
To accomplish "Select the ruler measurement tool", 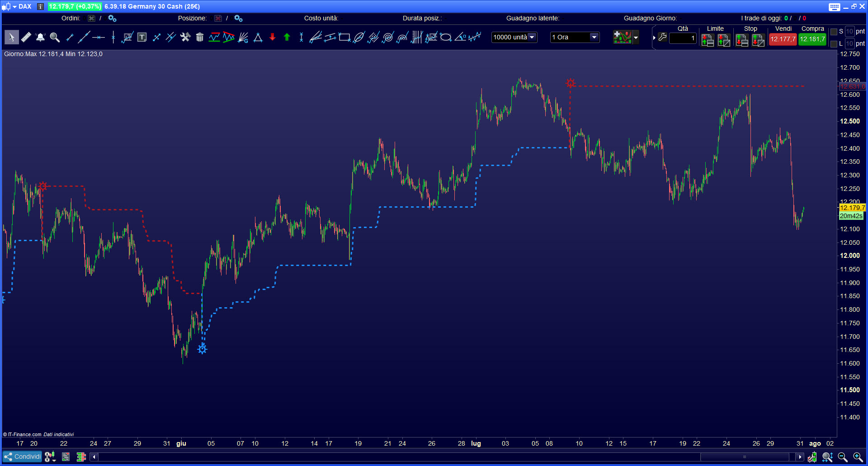I will [x=26, y=37].
